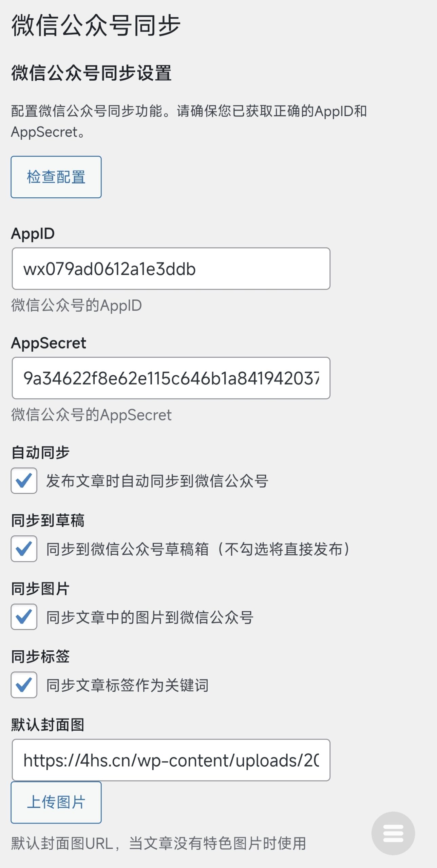Click the 微信公众号的AppSecret description text
The image size is (437, 868).
tap(91, 415)
